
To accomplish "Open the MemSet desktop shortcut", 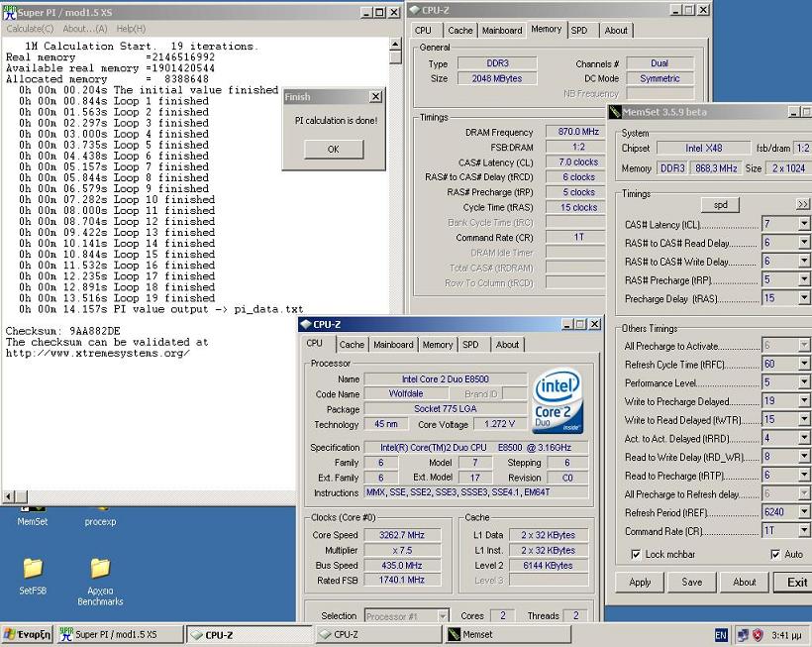I will click(32, 516).
